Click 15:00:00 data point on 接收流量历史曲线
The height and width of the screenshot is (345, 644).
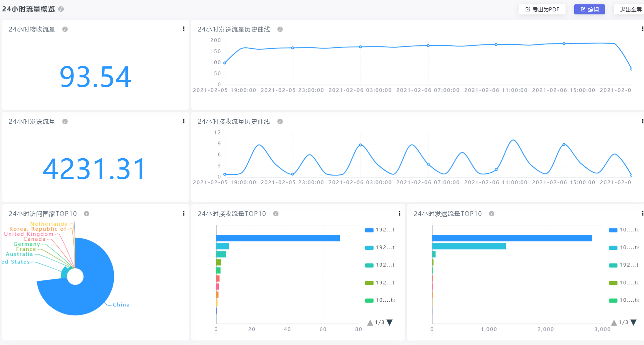tap(564, 145)
